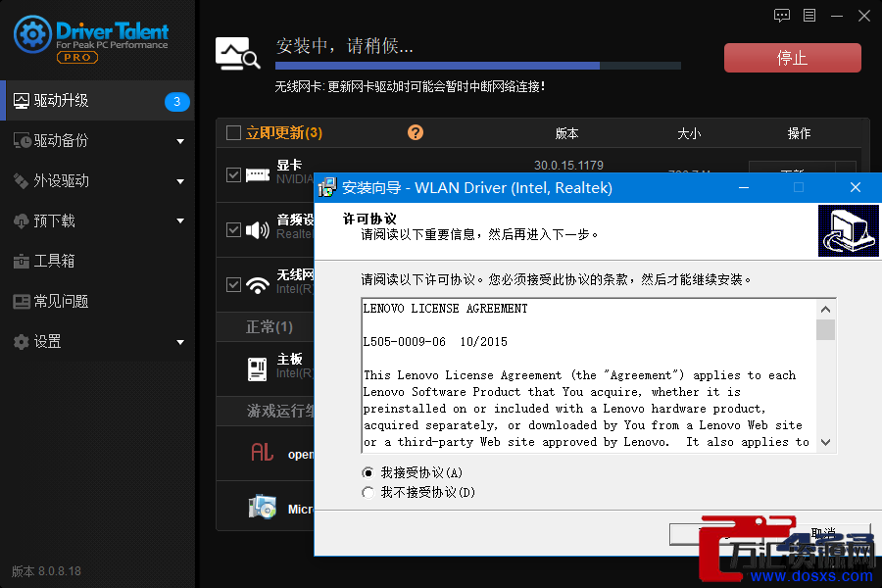Screen dimensions: 882x588
Task: Click the 操作 column header
Action: pyautogui.click(x=799, y=133)
